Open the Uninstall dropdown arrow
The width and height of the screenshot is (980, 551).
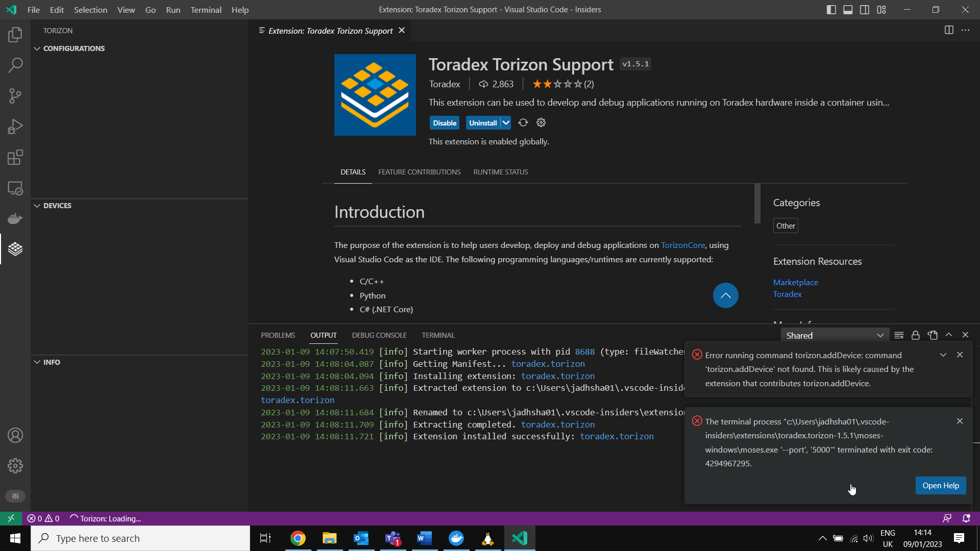tap(505, 123)
